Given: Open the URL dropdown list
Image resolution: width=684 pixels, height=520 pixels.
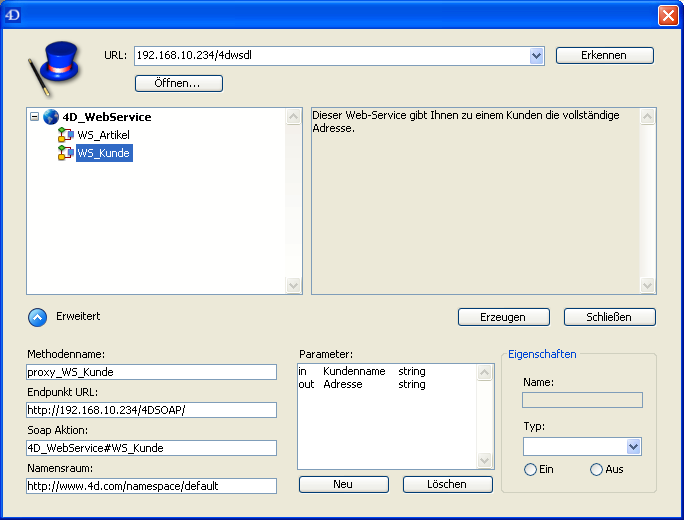Looking at the screenshot, I should 537,56.
